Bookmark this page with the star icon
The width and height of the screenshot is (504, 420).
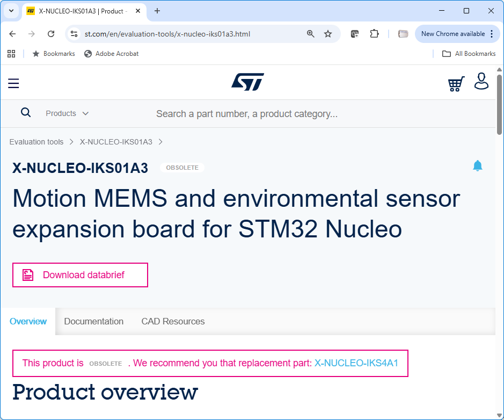(x=328, y=34)
